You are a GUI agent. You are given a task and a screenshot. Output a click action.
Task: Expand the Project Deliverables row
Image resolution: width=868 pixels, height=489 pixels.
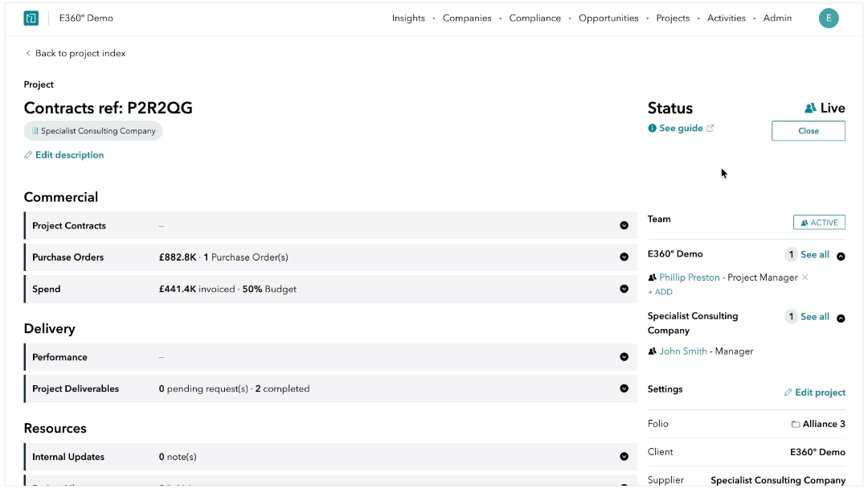624,388
